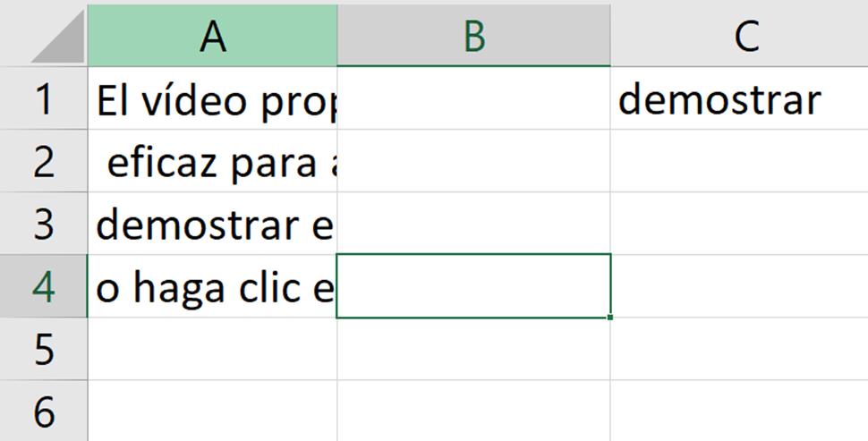Click cell starting with "El vídeo prop"
868x441 pixels.
click(213, 99)
